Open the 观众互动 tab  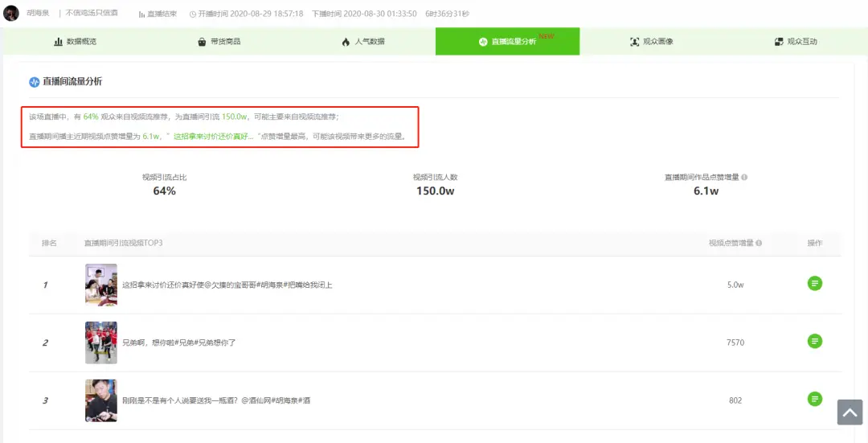796,42
